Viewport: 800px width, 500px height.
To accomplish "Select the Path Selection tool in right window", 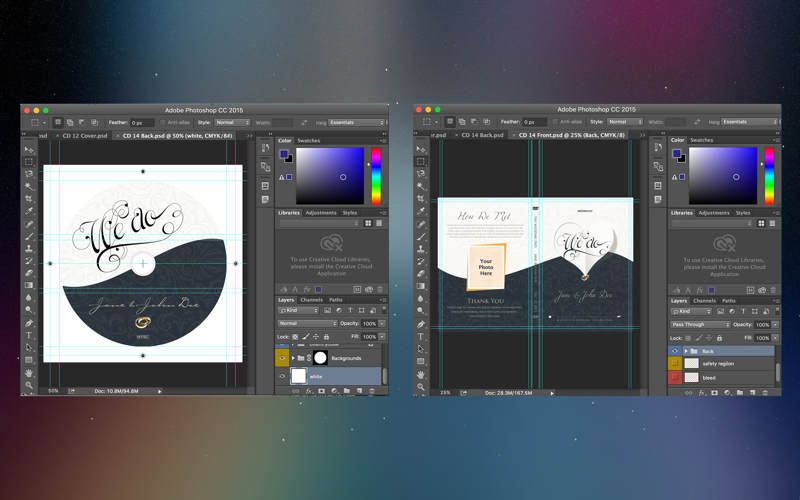I will (x=421, y=348).
